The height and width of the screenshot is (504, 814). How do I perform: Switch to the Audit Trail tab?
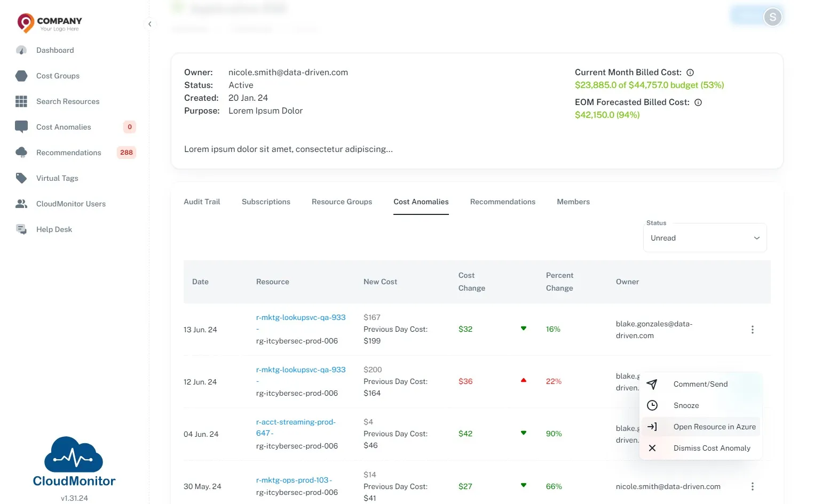(x=202, y=202)
